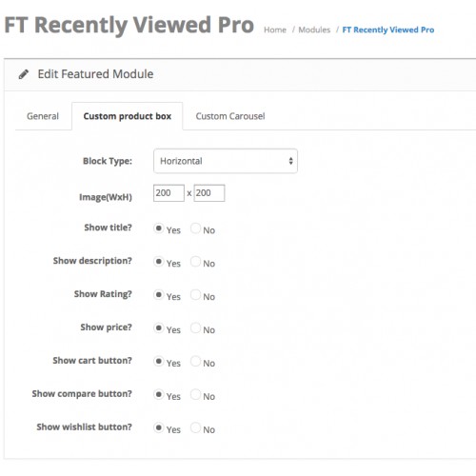Select Yes for Show Rating
Screen dimensions: 476x476
[x=159, y=295]
